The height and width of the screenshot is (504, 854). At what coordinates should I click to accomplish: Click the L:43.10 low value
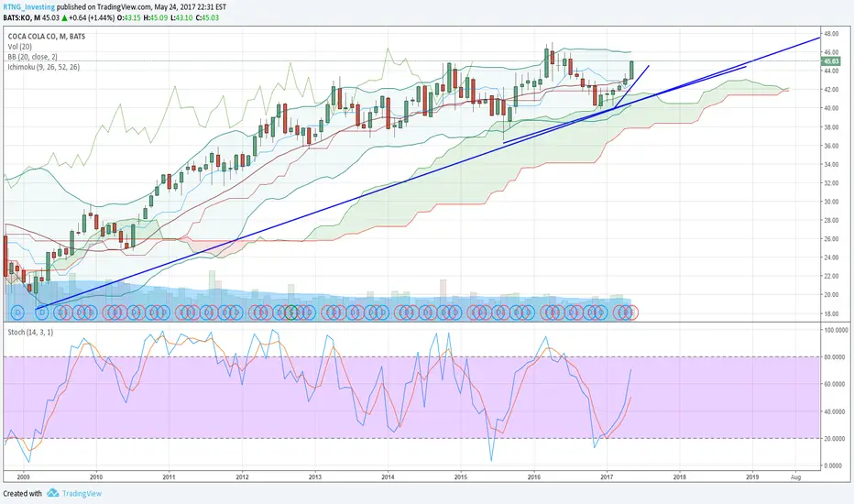coord(181,17)
